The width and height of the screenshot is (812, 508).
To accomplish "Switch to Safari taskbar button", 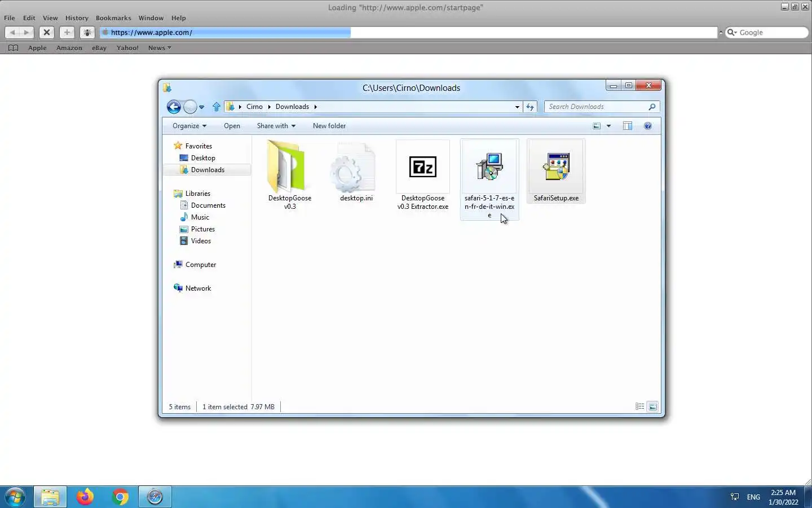I will (x=155, y=497).
